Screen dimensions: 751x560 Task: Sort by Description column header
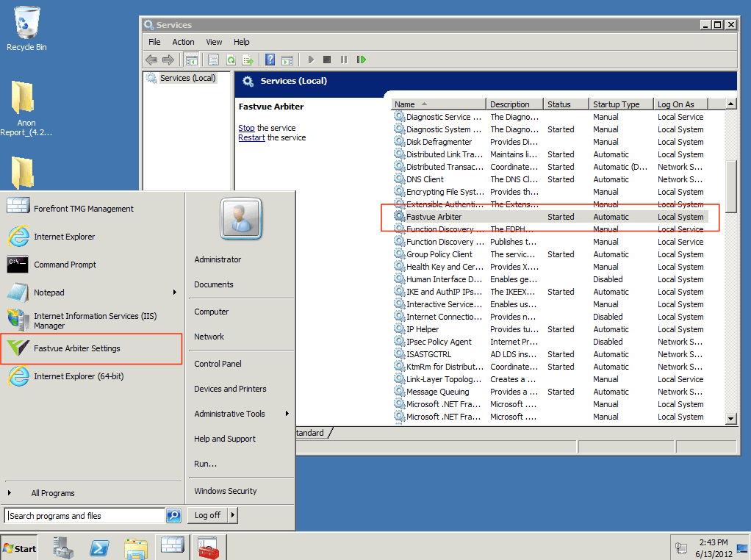515,104
